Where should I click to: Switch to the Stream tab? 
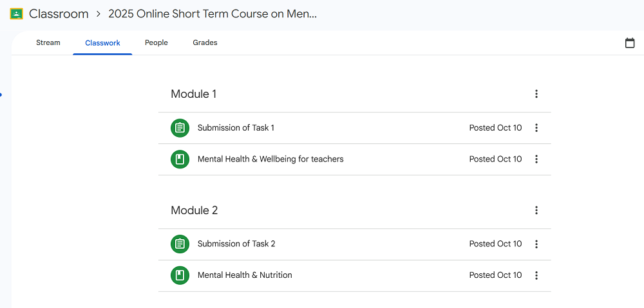[48, 43]
